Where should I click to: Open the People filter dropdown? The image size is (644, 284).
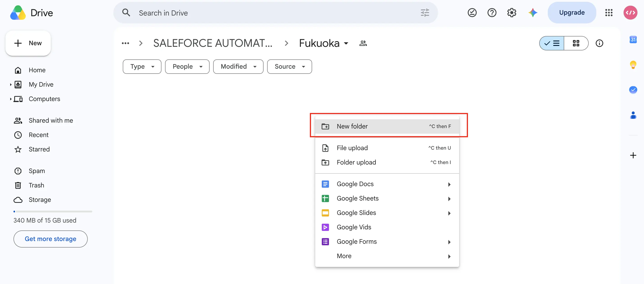[187, 67]
